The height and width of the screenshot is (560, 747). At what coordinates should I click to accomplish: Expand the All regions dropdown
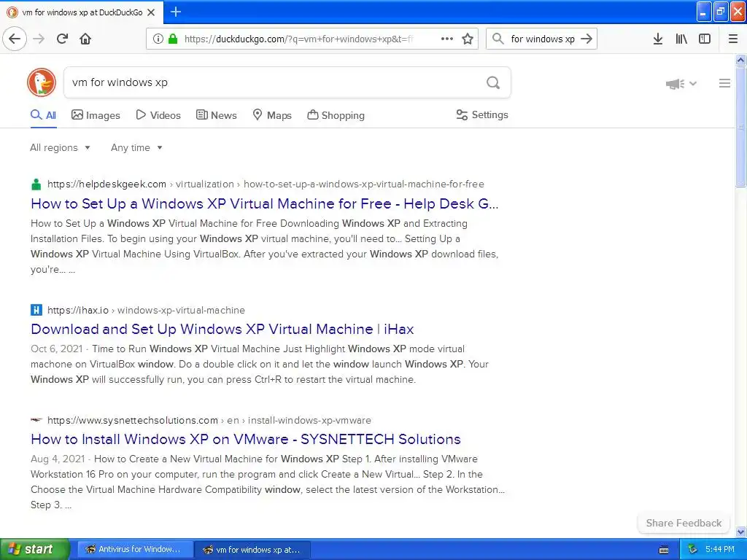tap(60, 147)
